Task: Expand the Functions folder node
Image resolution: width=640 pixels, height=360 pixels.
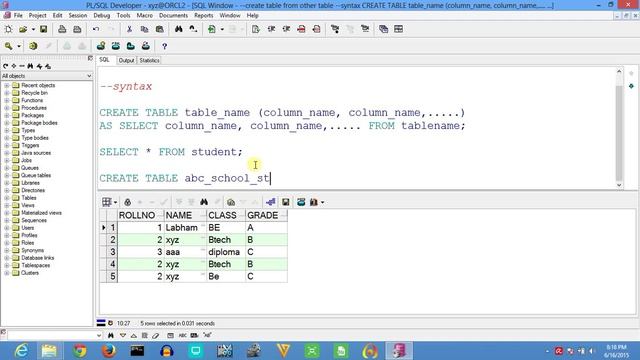Action: pos(7,100)
